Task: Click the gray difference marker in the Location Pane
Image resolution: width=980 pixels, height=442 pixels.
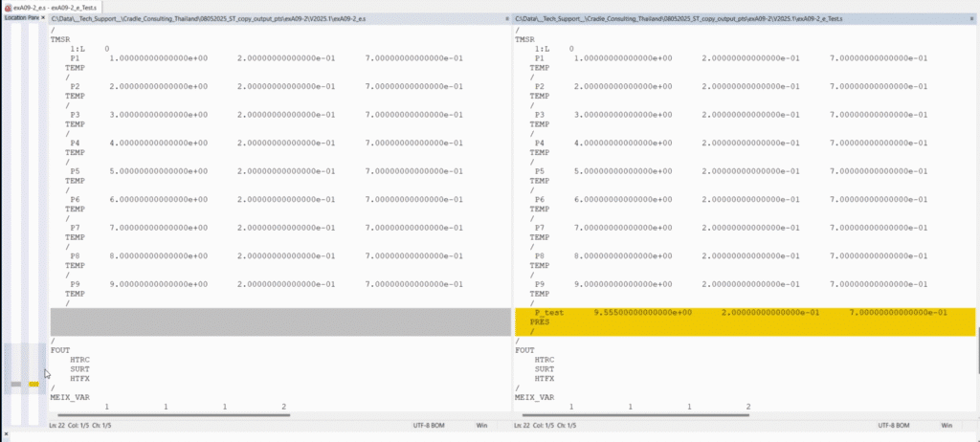Action: point(16,384)
